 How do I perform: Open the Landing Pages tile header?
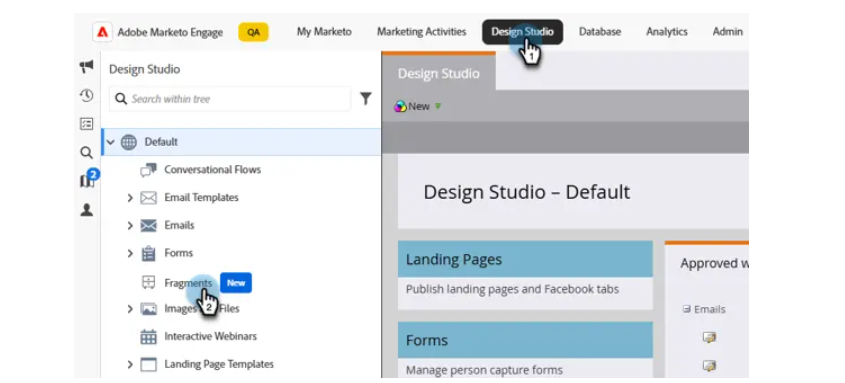point(525,259)
